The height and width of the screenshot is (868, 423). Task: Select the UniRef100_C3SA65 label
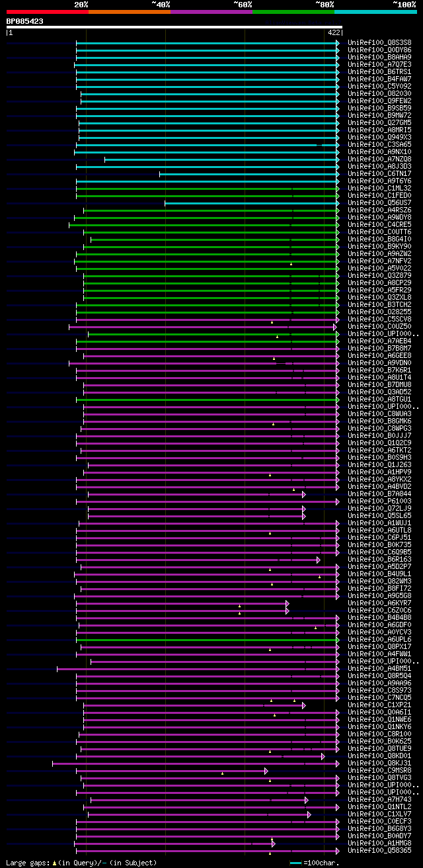tap(379, 144)
